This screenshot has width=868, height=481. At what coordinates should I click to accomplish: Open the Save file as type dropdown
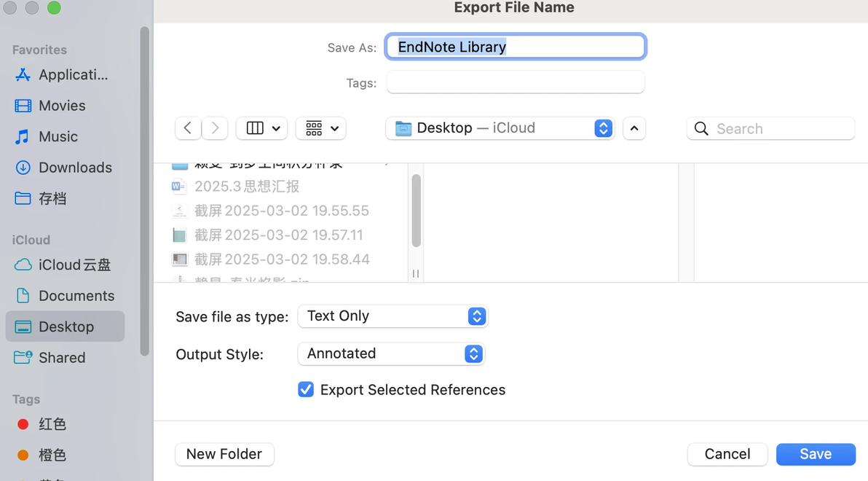point(392,316)
